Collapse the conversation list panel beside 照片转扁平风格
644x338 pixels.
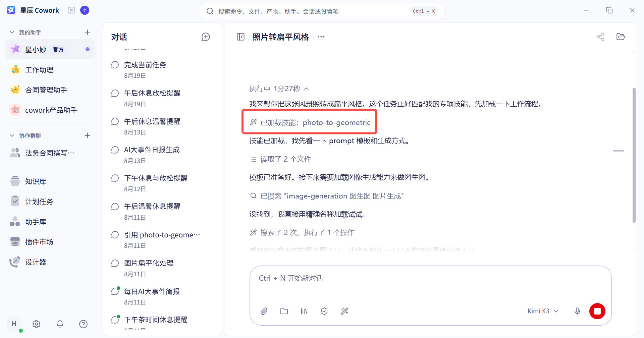[241, 37]
